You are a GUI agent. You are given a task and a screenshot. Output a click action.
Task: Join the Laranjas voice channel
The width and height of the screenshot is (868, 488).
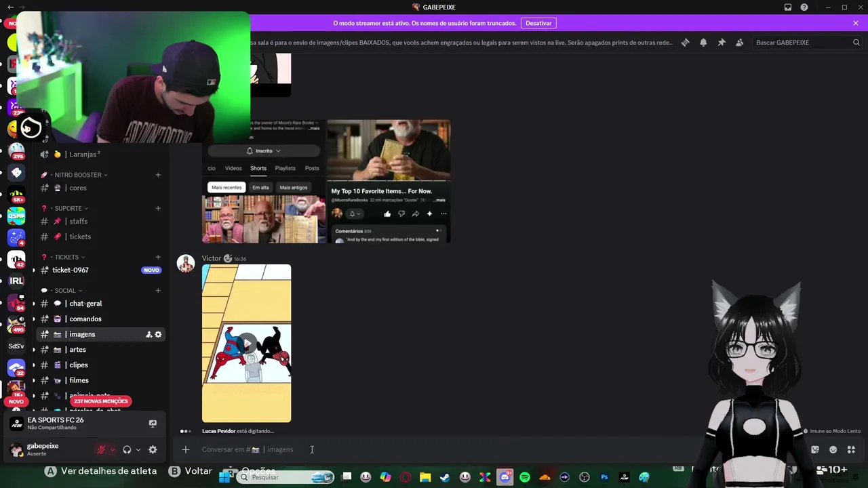tap(102, 154)
